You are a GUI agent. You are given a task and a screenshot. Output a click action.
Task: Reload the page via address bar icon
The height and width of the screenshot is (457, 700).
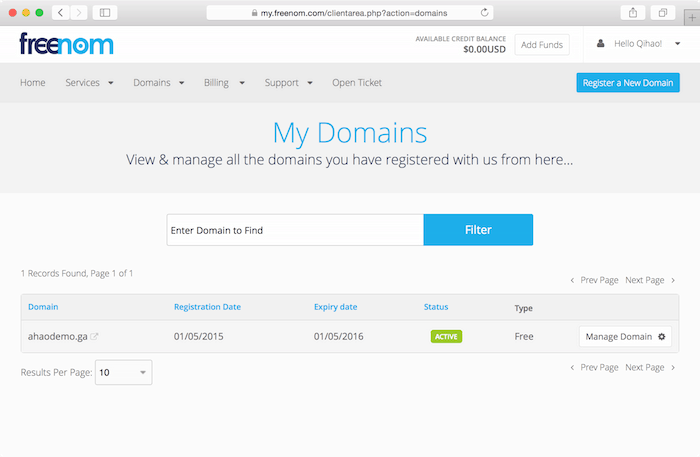click(484, 12)
